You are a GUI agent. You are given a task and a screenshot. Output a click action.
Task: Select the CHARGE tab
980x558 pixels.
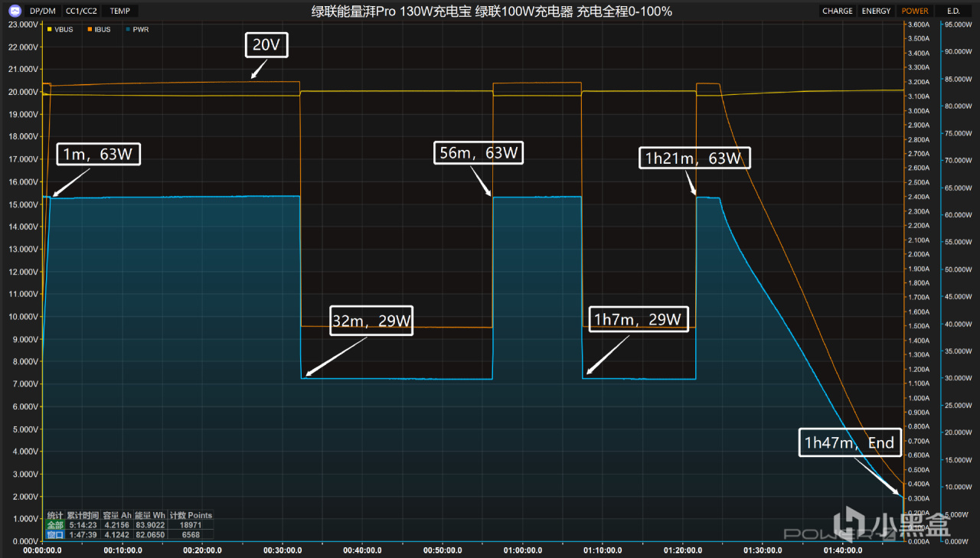click(x=838, y=11)
